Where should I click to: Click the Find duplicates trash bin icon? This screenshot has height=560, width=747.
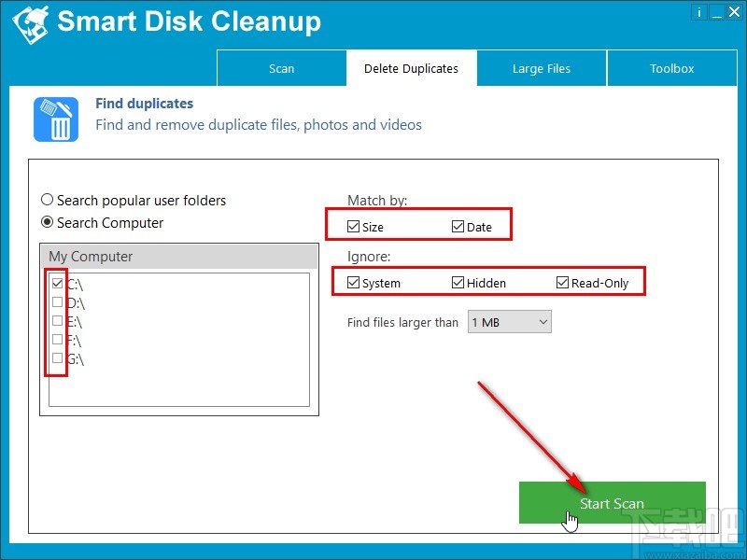point(56,119)
